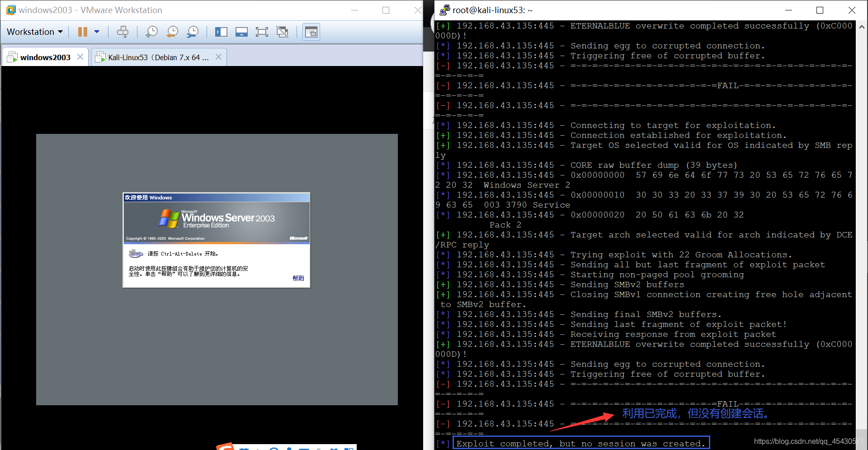Viewport: 868px width, 450px height.
Task: Toggle the thumbnail bar in VMware
Action: [241, 32]
